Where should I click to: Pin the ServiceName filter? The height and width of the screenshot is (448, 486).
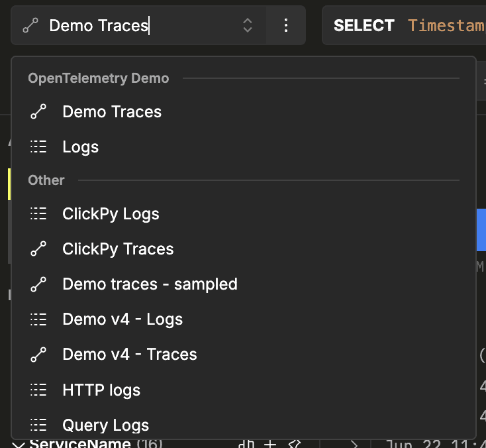[295, 444]
